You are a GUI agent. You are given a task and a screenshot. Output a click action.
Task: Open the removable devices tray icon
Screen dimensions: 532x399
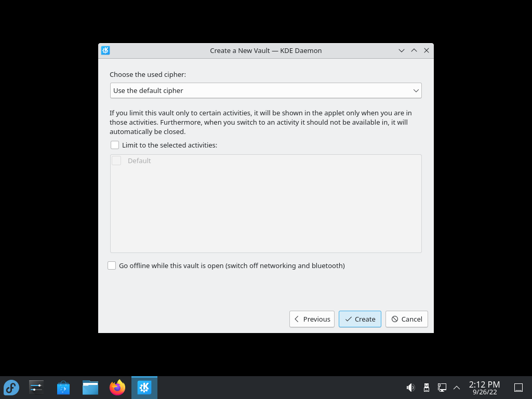427,388
